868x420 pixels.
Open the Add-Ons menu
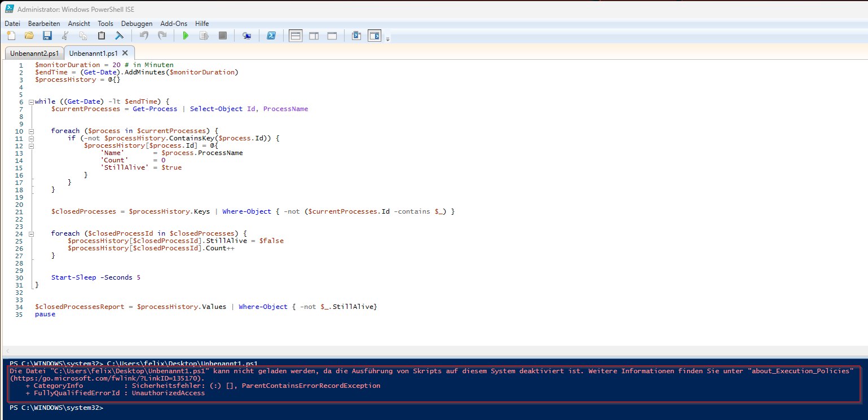(x=174, y=24)
